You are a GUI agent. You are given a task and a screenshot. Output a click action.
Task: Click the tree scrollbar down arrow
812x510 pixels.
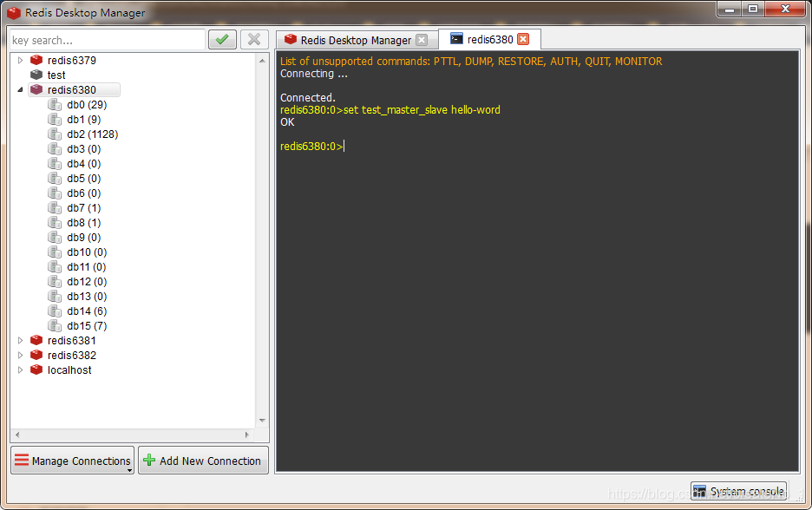tap(262, 421)
